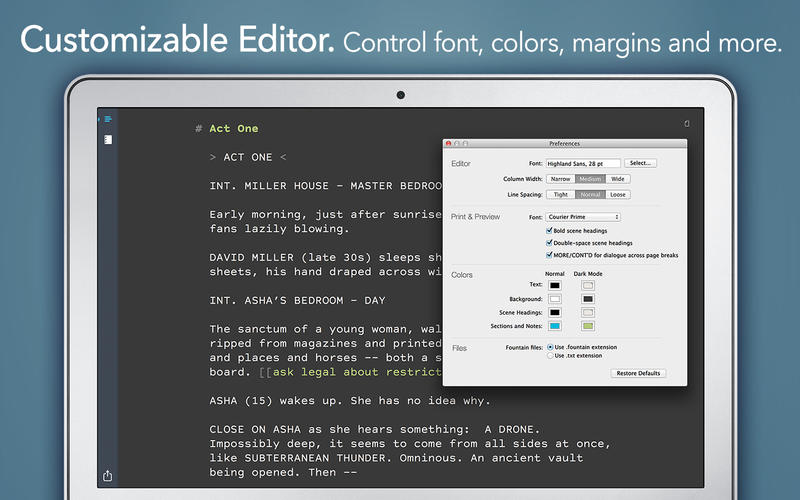The width and height of the screenshot is (800, 500).
Task: Open the page preview icon in sidebar
Action: coord(108,139)
